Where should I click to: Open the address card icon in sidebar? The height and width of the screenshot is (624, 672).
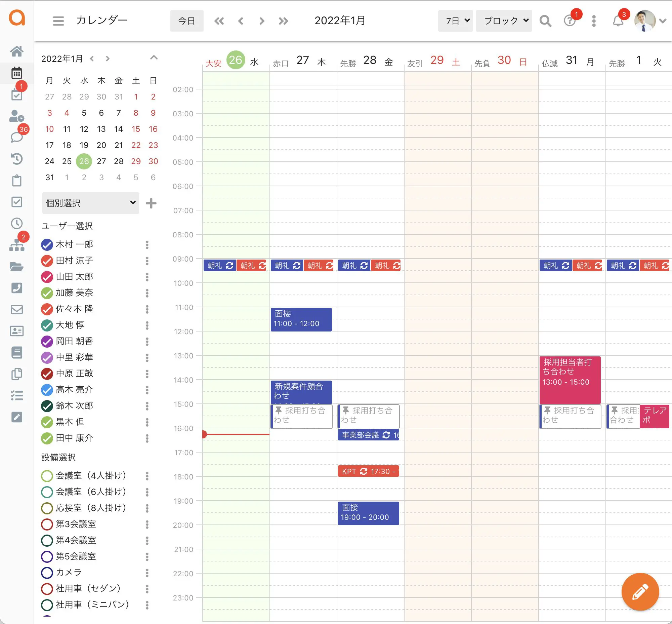pos(16,331)
